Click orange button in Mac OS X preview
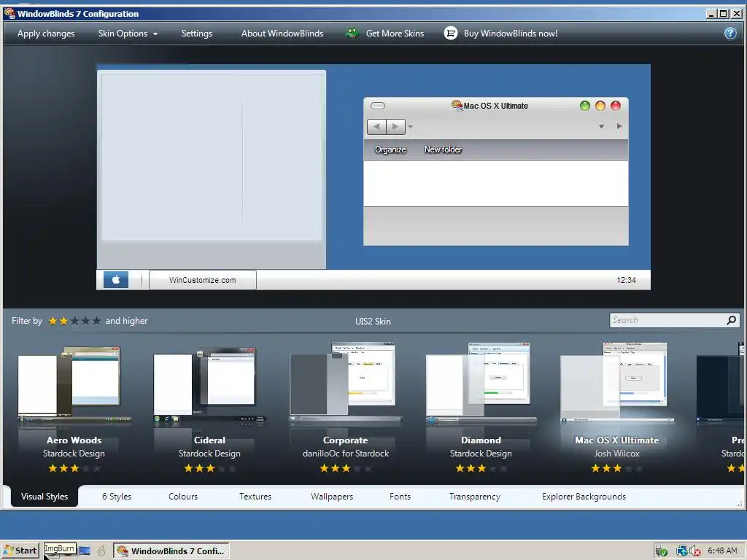 (600, 106)
